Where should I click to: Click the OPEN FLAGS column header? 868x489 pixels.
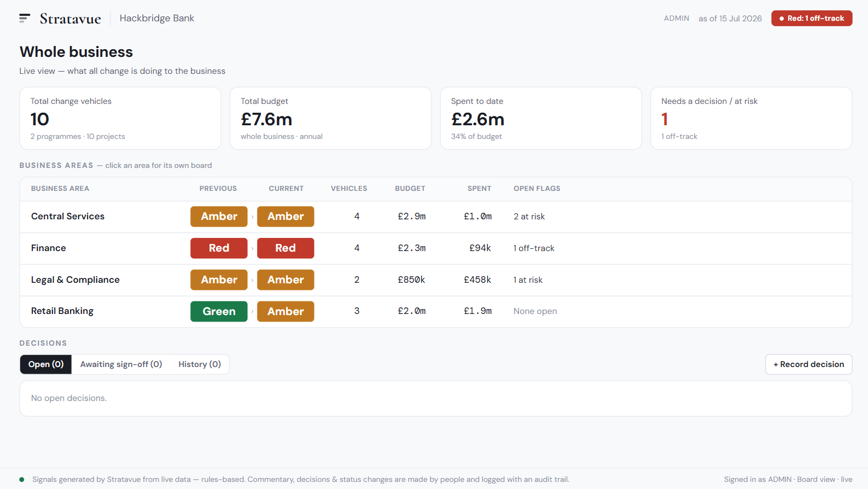(537, 189)
